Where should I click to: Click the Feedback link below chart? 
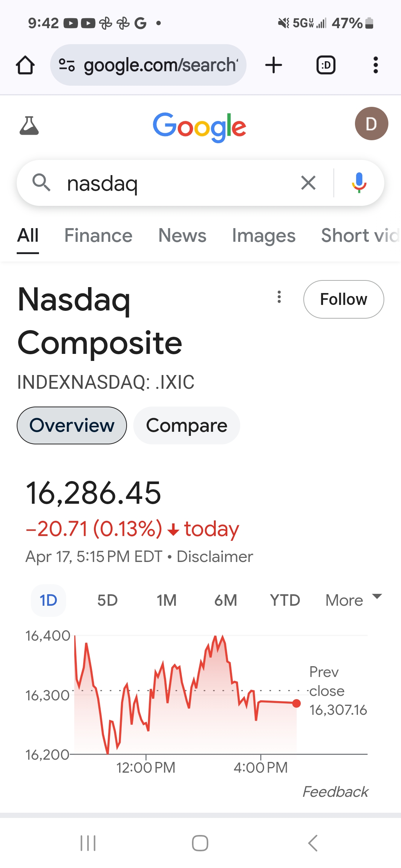[335, 792]
